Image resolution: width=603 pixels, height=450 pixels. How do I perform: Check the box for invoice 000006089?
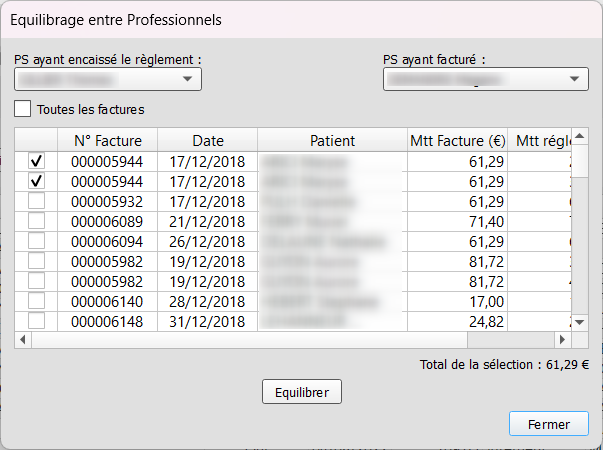coord(37,221)
